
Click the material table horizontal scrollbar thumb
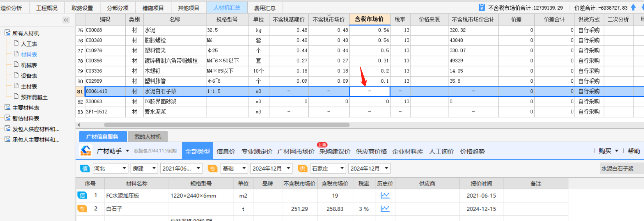(226, 125)
